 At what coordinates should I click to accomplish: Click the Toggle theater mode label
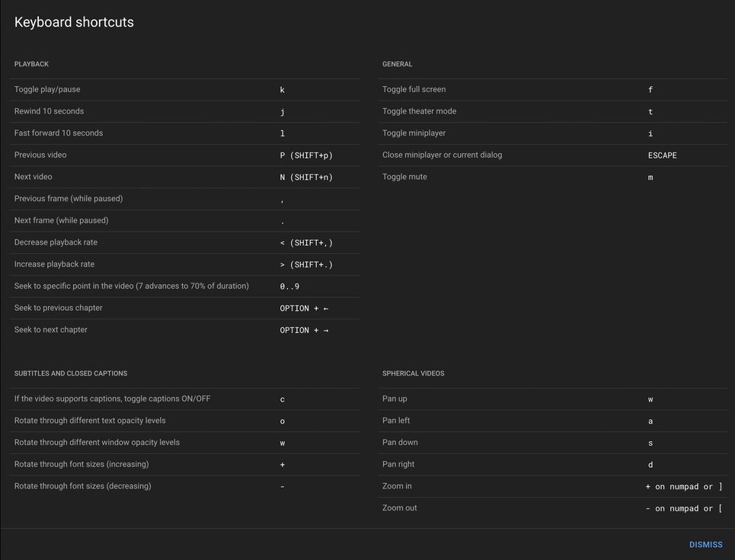click(419, 111)
